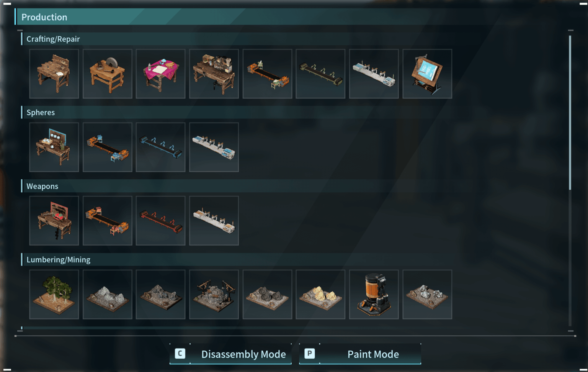
Task: Select the sphere workbench with blue board
Action: pos(54,147)
